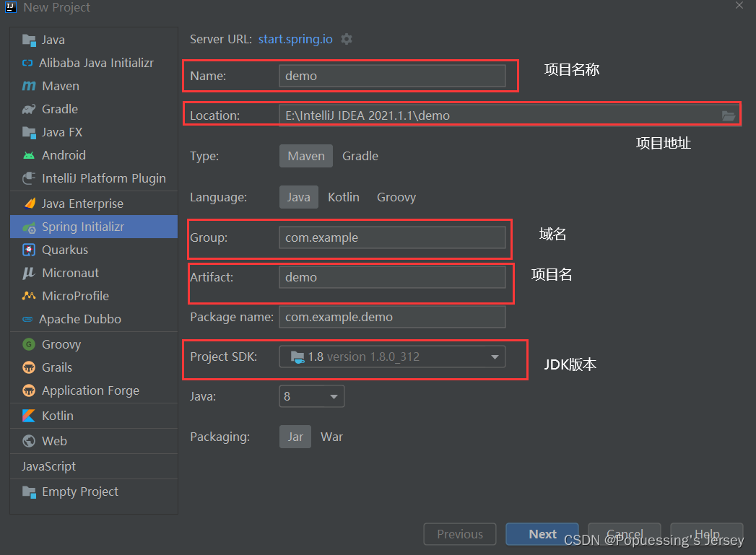This screenshot has height=555, width=756.
Task: Select Micronaut in the generator list
Action: coord(94,273)
